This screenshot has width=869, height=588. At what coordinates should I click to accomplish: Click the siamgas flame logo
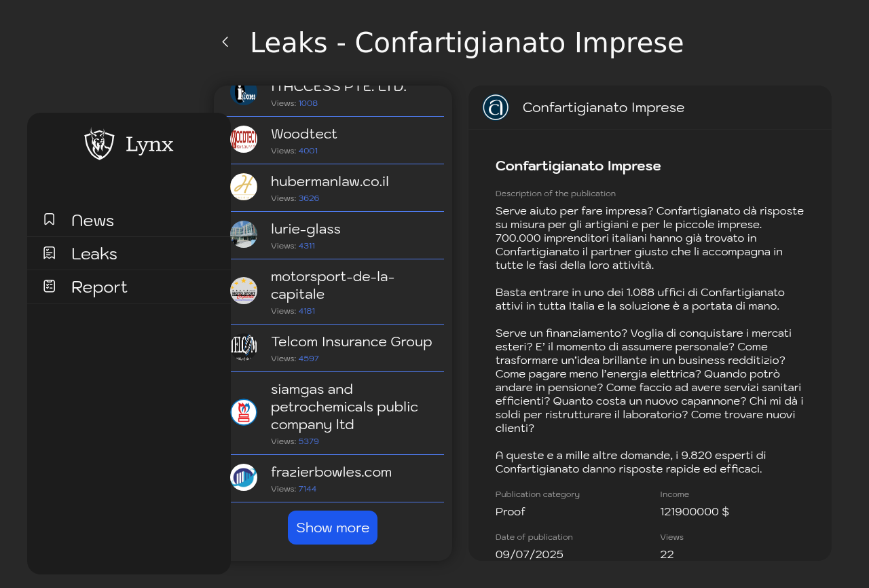click(x=244, y=412)
